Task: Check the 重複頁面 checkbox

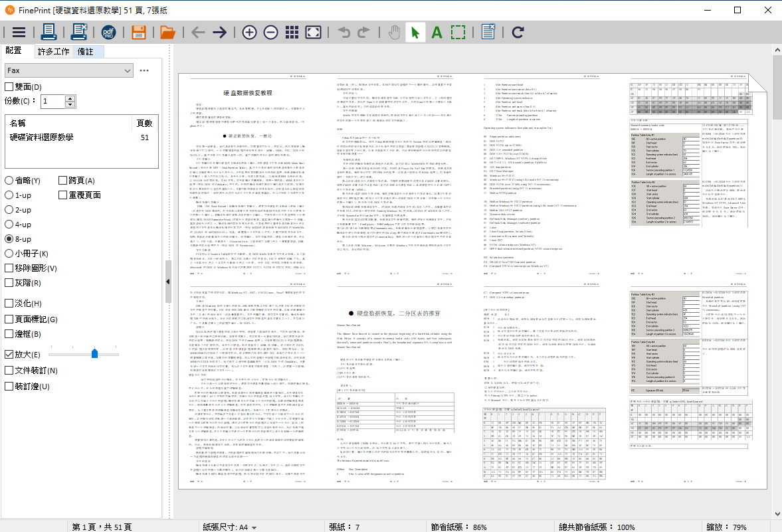Action: (62, 195)
